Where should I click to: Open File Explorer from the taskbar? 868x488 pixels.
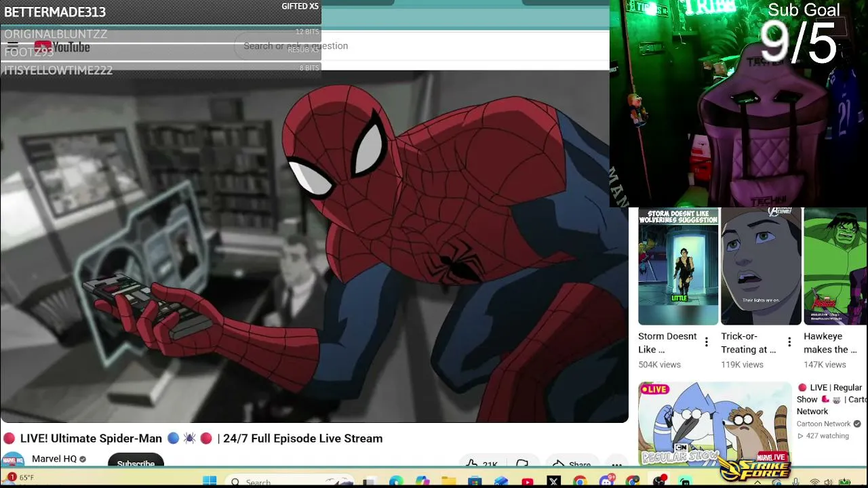pos(448,482)
